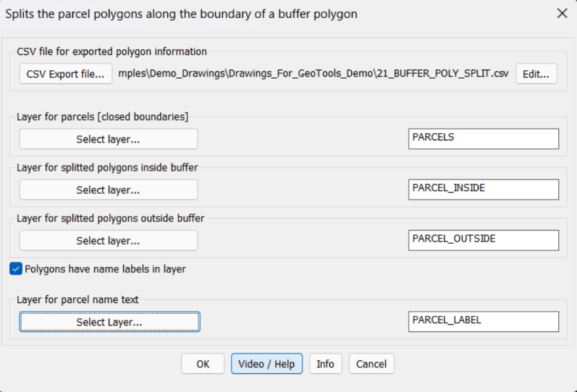Click the CSV file for exported polygon information label
The image size is (577, 392).
111,51
